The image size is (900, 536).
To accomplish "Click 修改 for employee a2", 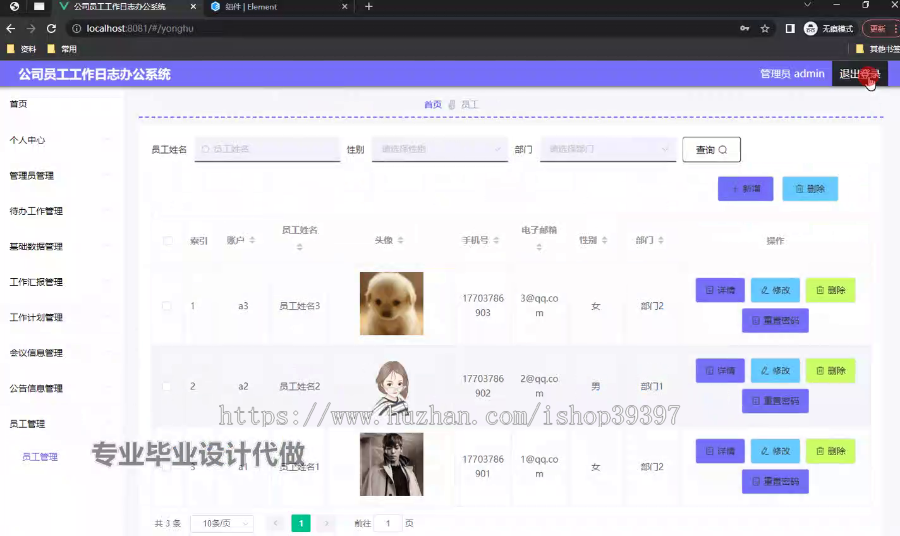I will click(775, 370).
